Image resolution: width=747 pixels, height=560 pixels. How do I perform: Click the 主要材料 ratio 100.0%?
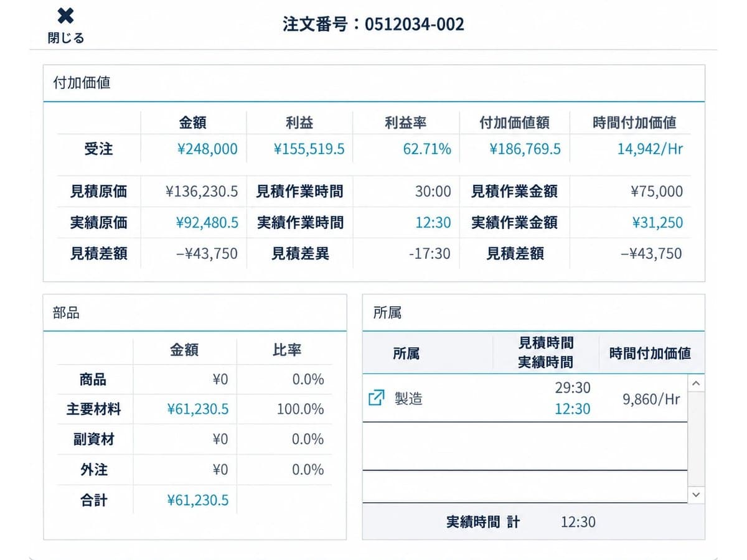[x=300, y=409]
